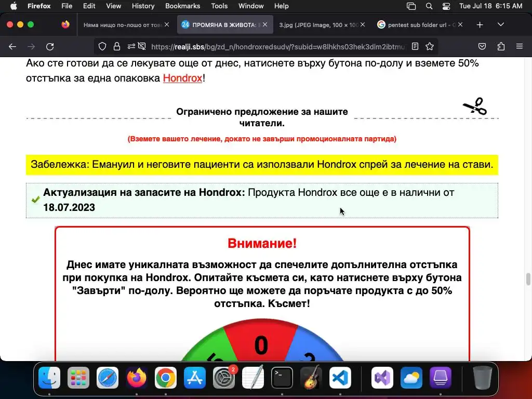The height and width of the screenshot is (399, 532).
Task: Open purple Visual Studio from the Dock
Action: (382, 378)
